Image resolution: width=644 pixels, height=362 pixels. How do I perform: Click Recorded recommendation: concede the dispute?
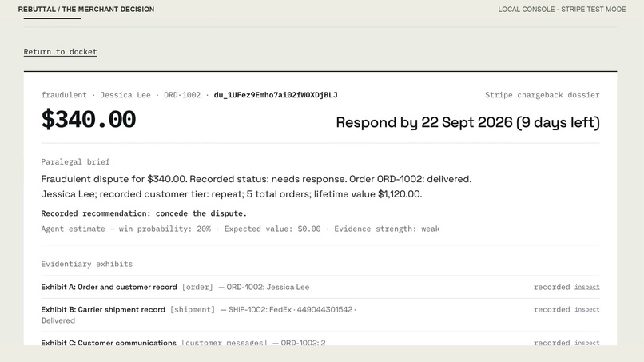pos(144,213)
